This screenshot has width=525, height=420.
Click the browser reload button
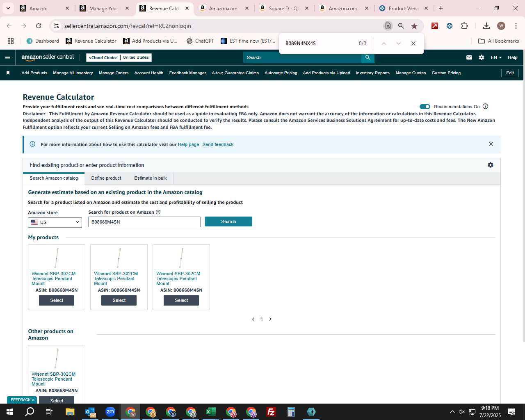pyautogui.click(x=39, y=26)
